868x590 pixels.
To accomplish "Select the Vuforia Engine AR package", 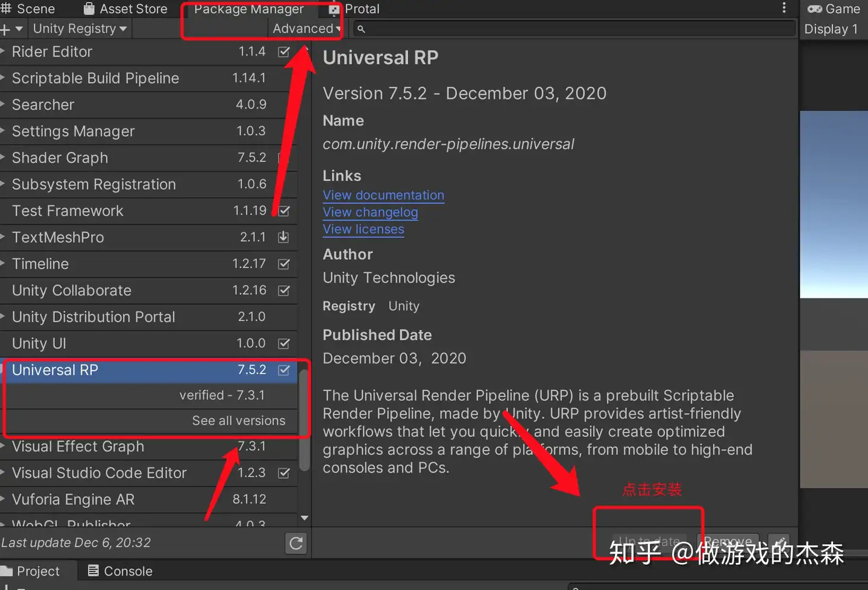I will (x=148, y=500).
